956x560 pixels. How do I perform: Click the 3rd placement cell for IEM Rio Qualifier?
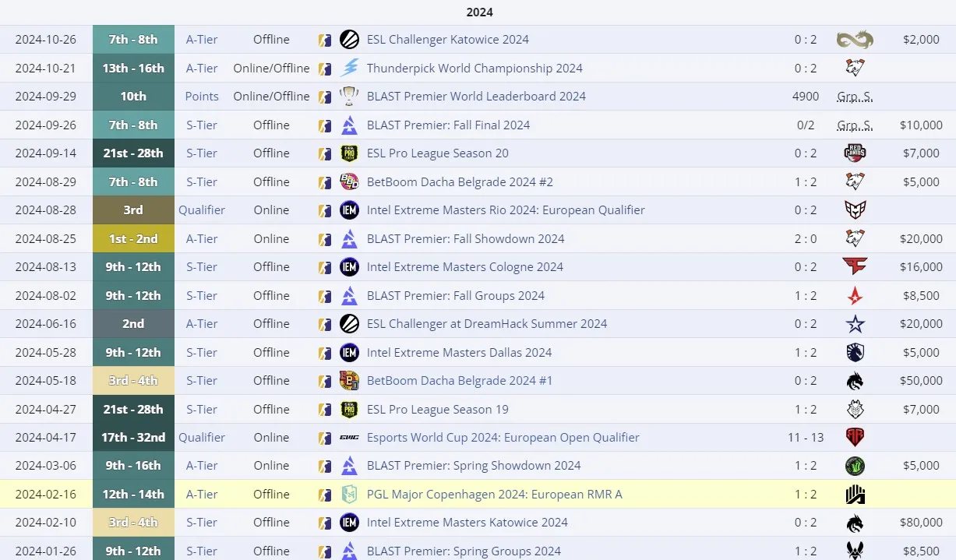point(133,210)
